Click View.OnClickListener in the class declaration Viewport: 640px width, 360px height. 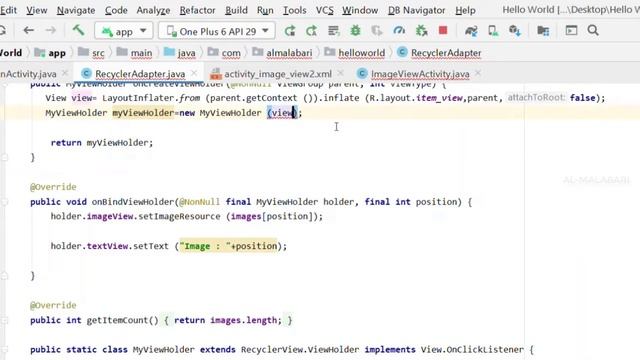[472, 350]
